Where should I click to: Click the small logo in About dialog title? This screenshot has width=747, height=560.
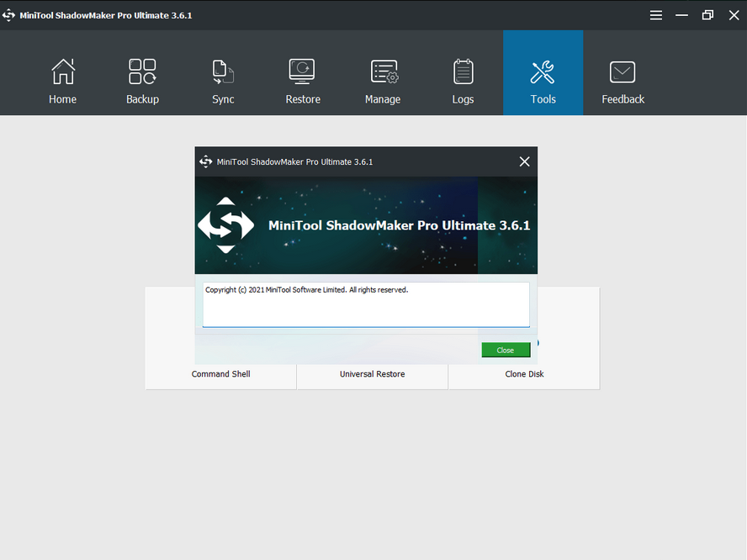click(206, 161)
